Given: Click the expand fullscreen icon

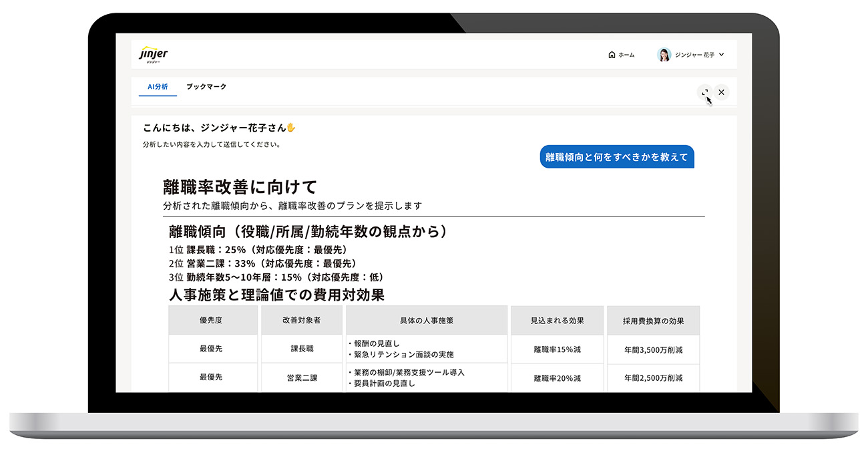Looking at the screenshot, I should point(704,92).
